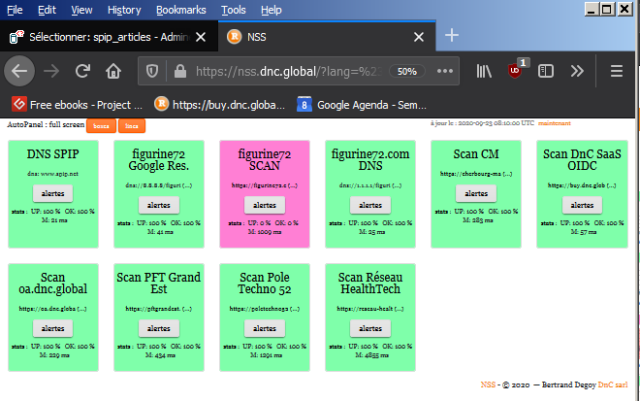
Task: Click the Scan Pole Techno 52 title
Action: tap(264, 283)
